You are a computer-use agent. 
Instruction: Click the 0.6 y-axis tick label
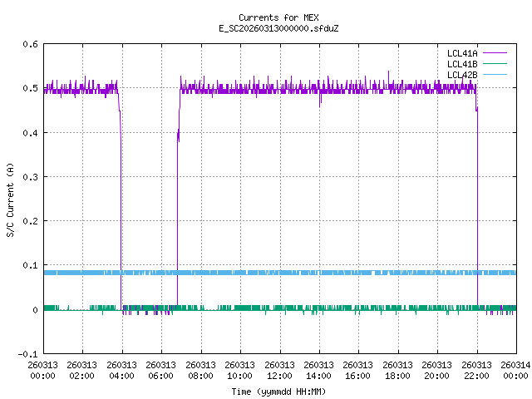pos(29,44)
